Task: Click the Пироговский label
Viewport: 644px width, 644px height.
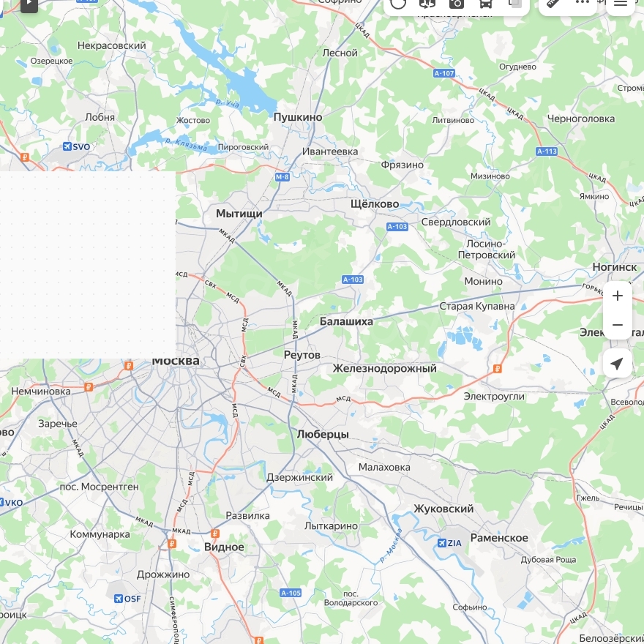Action: click(x=243, y=147)
